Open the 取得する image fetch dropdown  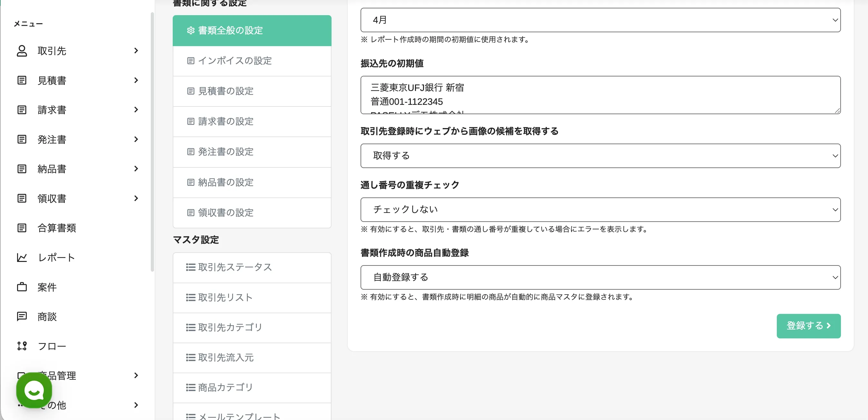[600, 156]
